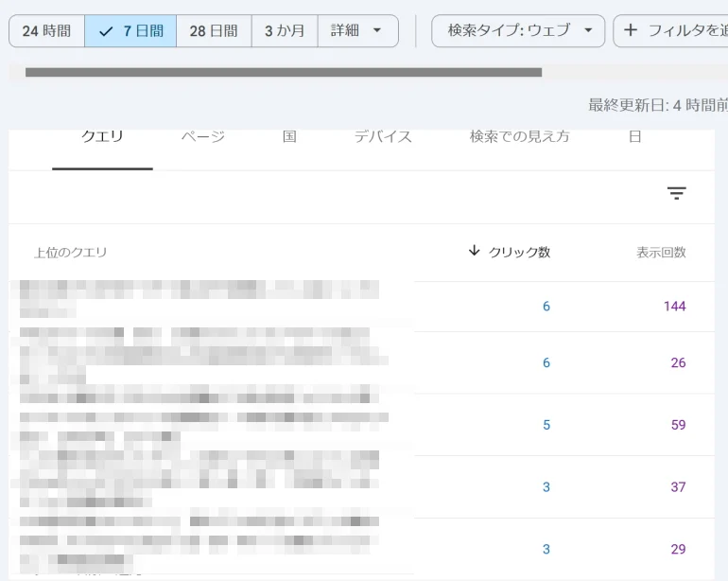Switch to the ページ tab
728x581 pixels.
pos(203,137)
